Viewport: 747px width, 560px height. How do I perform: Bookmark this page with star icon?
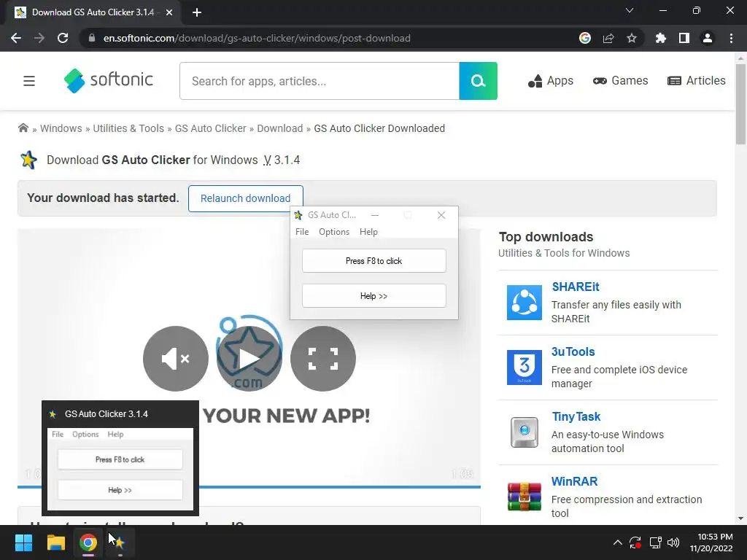tap(632, 38)
